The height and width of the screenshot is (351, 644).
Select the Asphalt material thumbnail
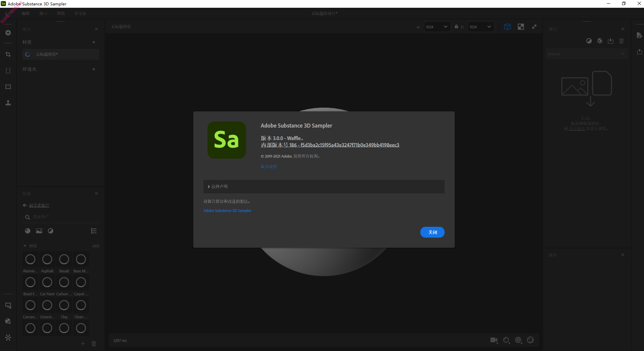tap(47, 259)
